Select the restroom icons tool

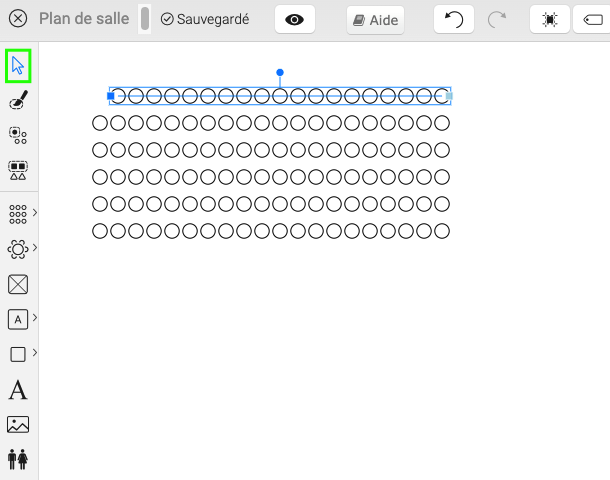[x=18, y=459]
